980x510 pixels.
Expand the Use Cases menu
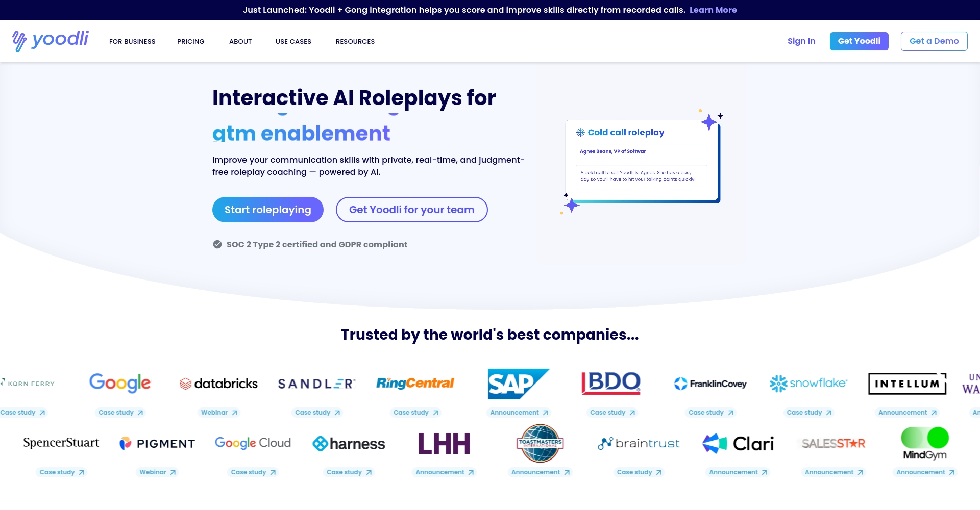tap(293, 42)
